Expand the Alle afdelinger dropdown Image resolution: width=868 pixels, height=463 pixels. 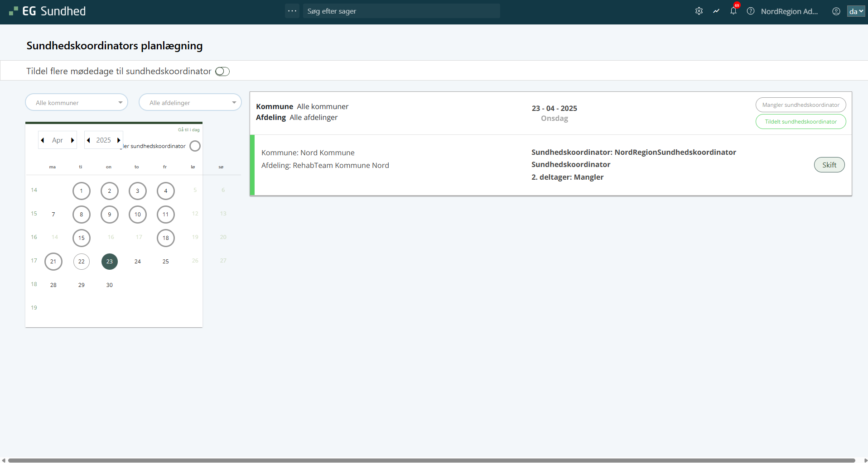click(190, 103)
